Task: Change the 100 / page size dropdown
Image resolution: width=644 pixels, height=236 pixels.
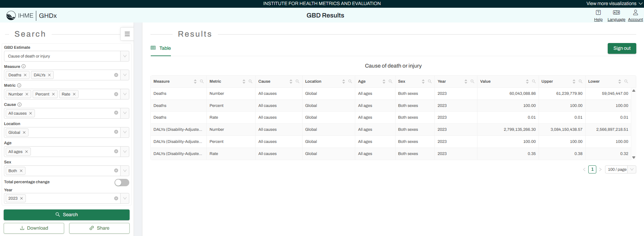Action: click(x=620, y=169)
